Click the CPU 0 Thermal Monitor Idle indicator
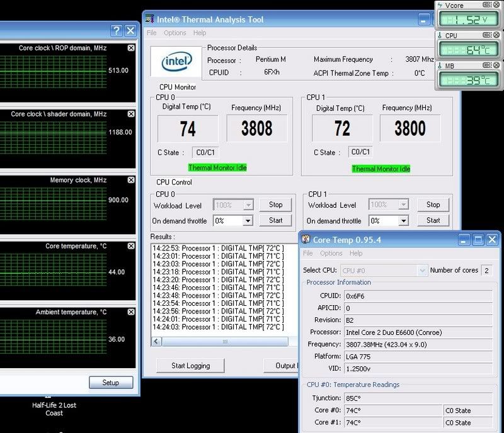504x433 pixels. [217, 167]
